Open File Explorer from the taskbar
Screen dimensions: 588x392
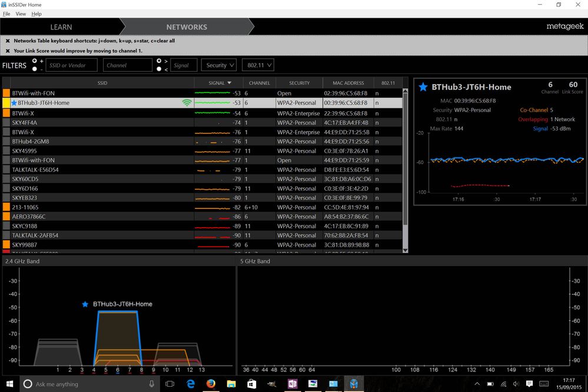point(231,384)
